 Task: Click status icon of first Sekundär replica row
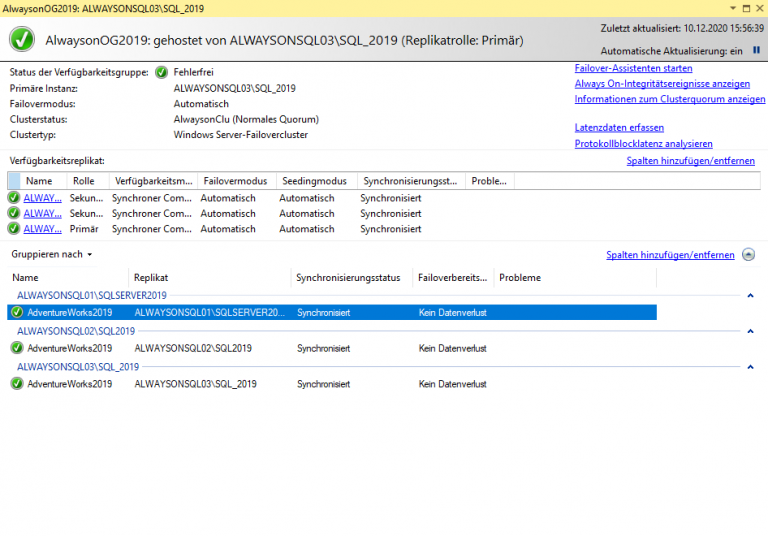click(14, 198)
